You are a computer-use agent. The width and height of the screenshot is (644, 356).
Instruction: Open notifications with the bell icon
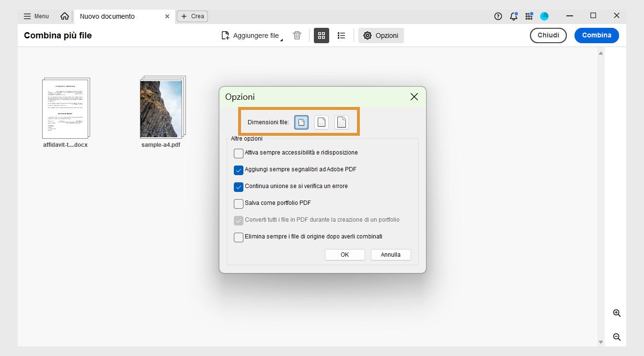[x=513, y=16]
